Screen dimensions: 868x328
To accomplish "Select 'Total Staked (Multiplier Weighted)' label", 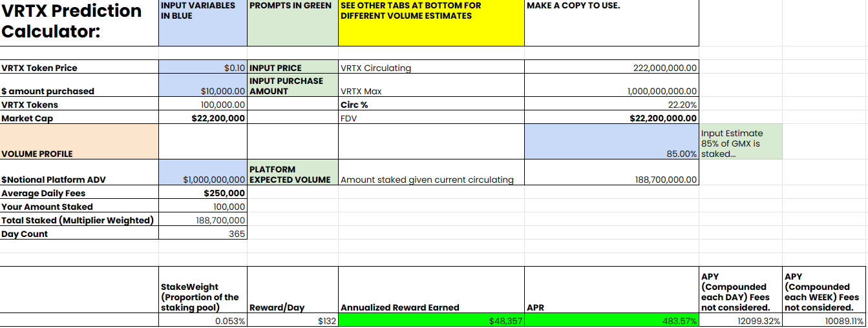I will pos(79,220).
